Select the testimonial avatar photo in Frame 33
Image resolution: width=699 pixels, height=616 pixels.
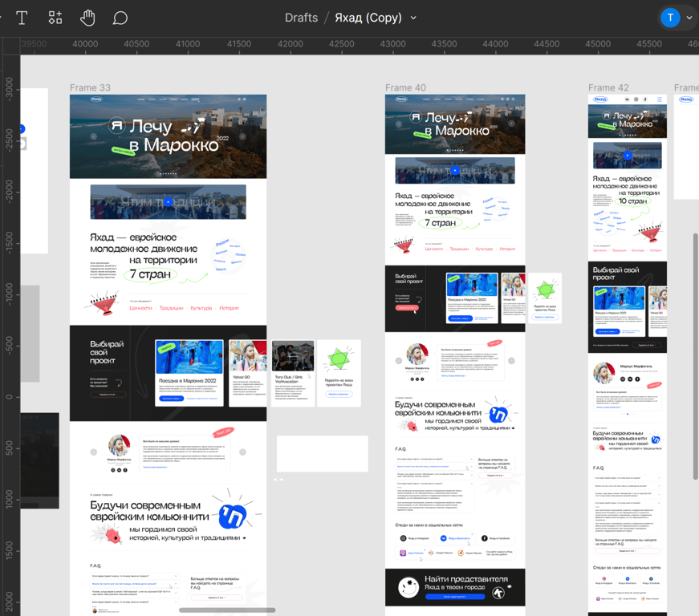pos(119,445)
